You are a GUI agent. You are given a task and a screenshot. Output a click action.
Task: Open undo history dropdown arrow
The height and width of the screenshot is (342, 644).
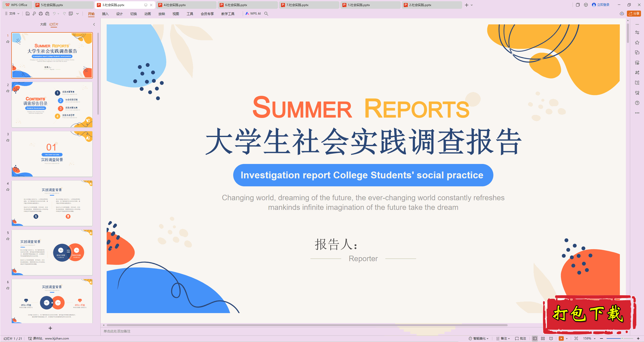click(x=58, y=14)
